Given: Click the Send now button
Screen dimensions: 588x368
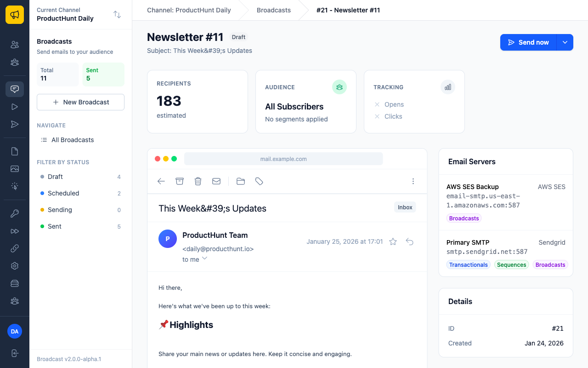Looking at the screenshot, I should pos(528,42).
